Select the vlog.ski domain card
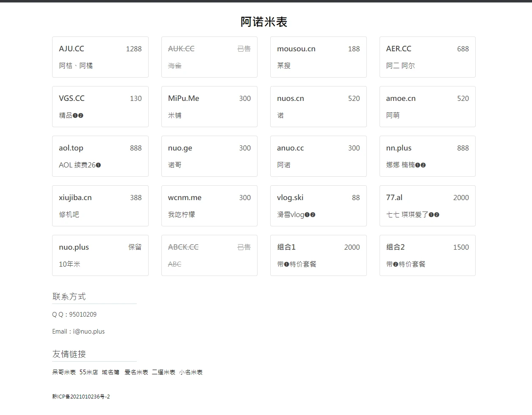Screen dimensions: 532x415 point(318,206)
